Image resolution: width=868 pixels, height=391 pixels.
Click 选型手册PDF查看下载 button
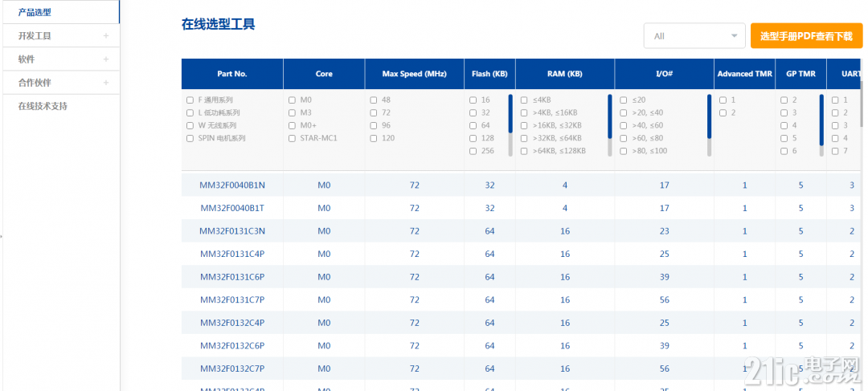(x=806, y=36)
